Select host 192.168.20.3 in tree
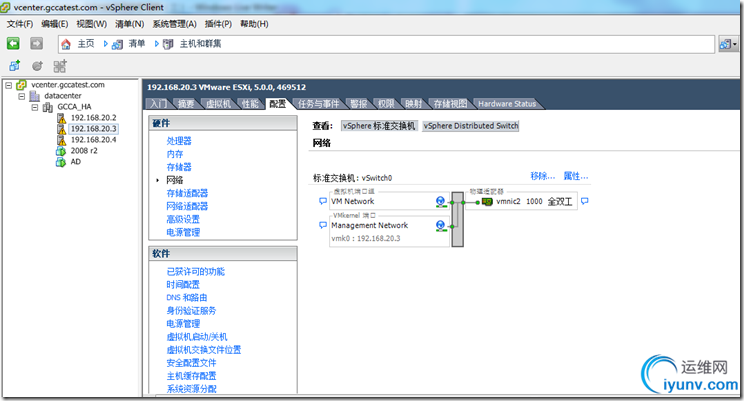Viewport: 744px width, 401px height. click(93, 129)
